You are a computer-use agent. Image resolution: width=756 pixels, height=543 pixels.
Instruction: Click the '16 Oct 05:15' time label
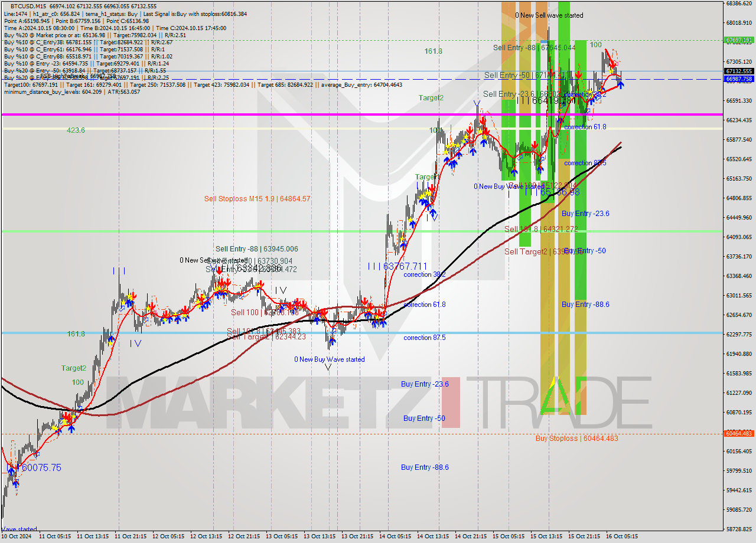[x=621, y=537]
